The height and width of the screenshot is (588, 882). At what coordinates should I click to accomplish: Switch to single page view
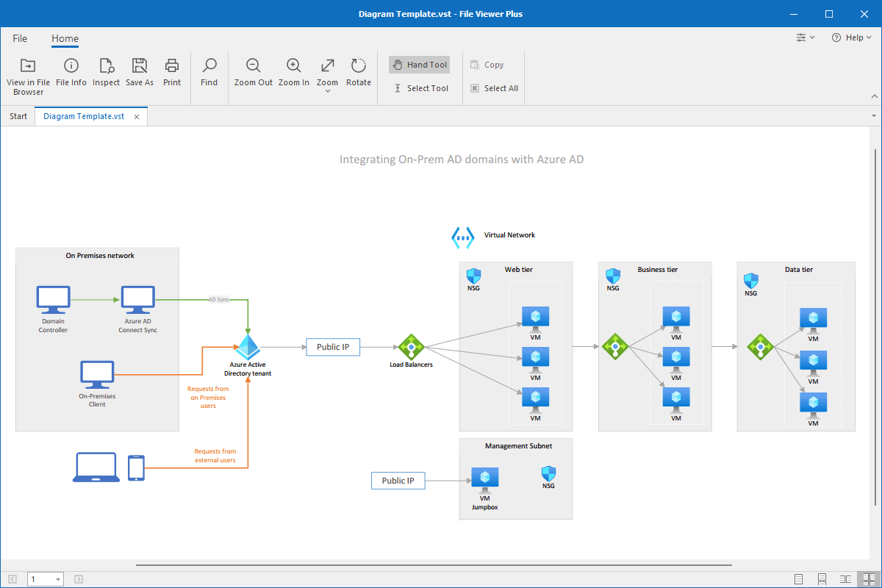pyautogui.click(x=799, y=579)
